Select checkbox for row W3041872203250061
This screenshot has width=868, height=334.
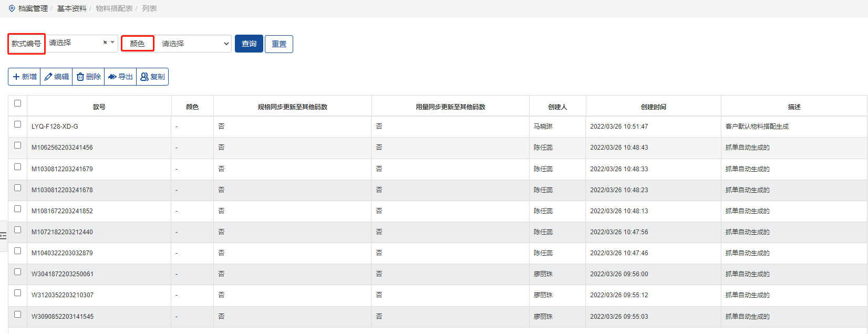17,272
